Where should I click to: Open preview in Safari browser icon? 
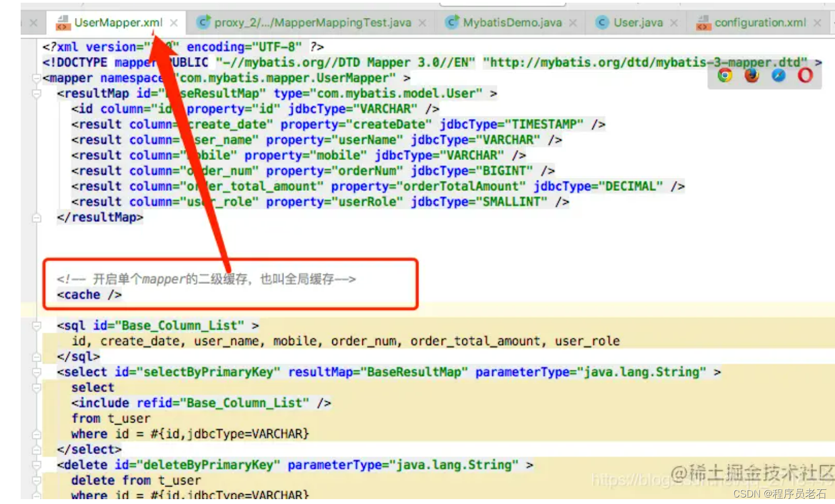pyautogui.click(x=778, y=76)
